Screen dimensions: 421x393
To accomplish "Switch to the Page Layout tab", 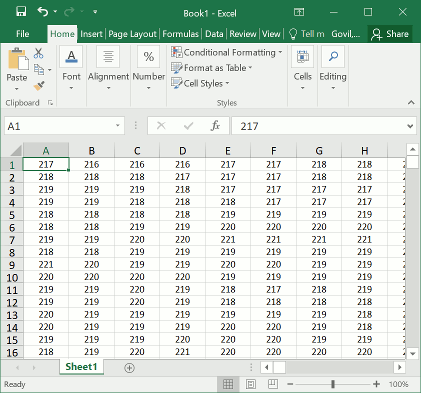I will point(132,34).
